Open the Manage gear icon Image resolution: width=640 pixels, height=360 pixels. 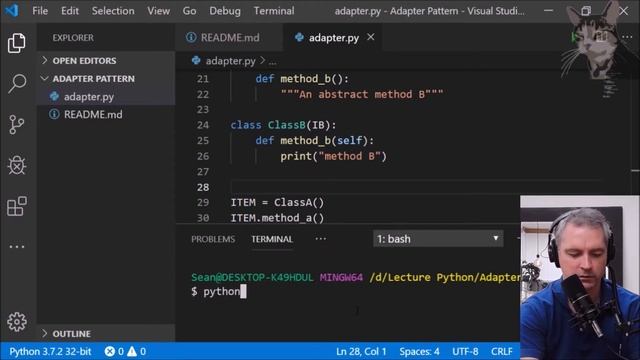click(17, 322)
